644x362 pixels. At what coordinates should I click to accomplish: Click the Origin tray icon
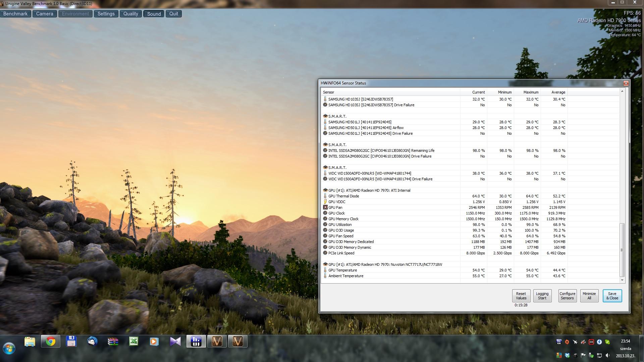coord(567,342)
